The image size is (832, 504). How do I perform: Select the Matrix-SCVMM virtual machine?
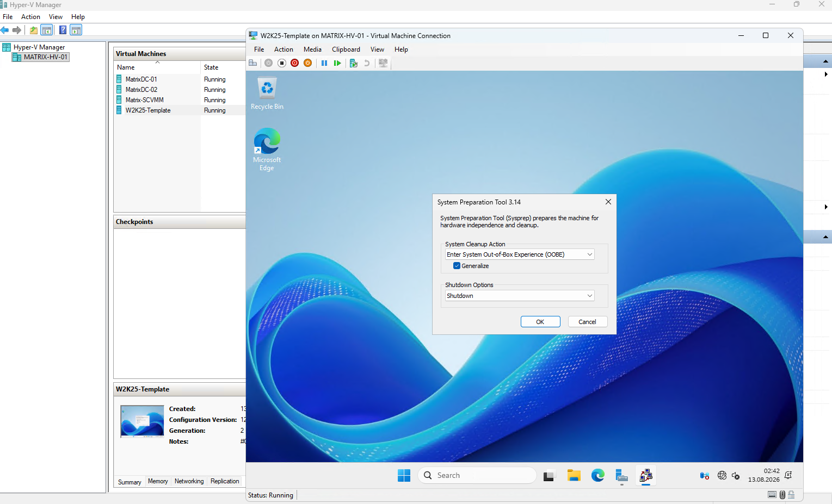click(180, 100)
